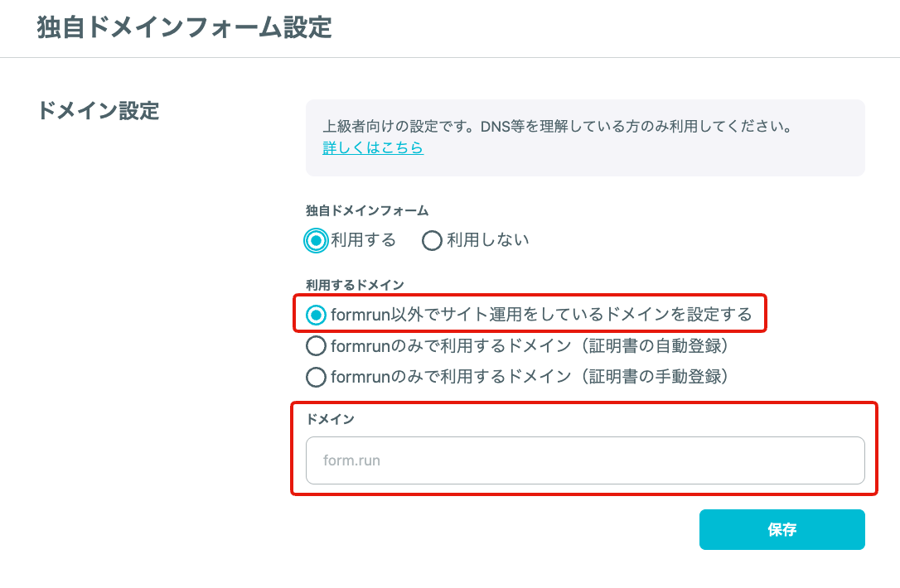Choose the 証明書の手動登録 radio circle
900x588 pixels.
316,377
